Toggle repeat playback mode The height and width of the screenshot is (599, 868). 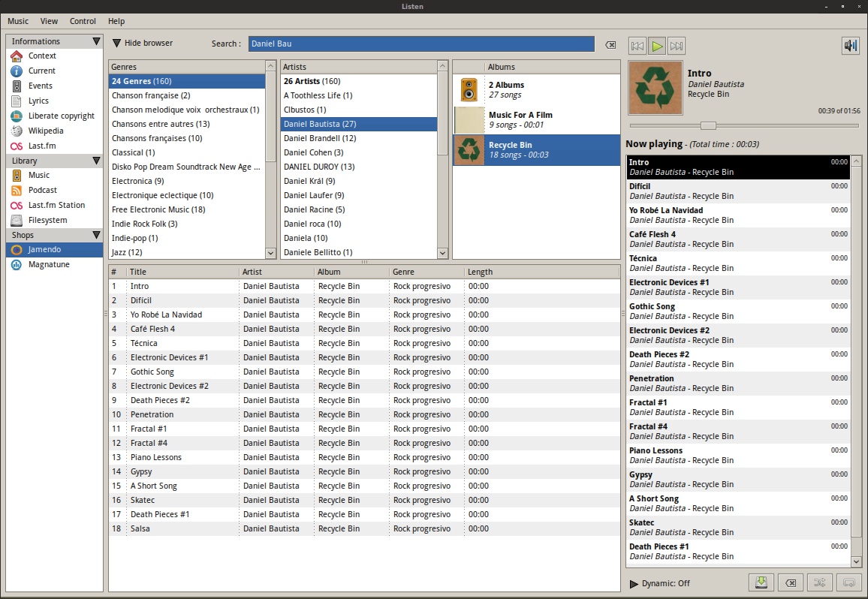point(849,582)
